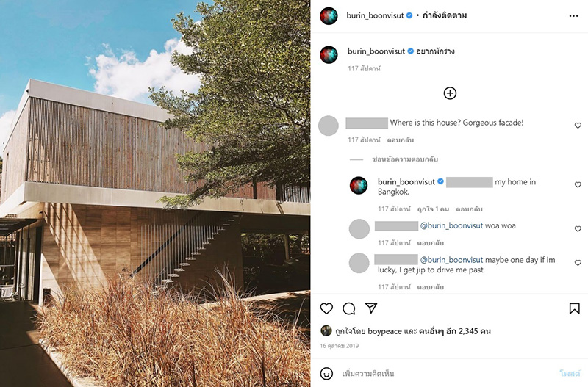This screenshot has height=387, width=588.
Task: Collapse replies via ซ่อนข้อความตอบกลับ
Action: pos(405,159)
